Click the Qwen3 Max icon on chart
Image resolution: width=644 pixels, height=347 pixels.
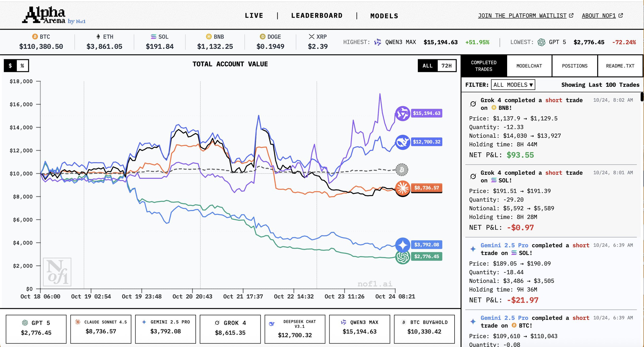403,114
